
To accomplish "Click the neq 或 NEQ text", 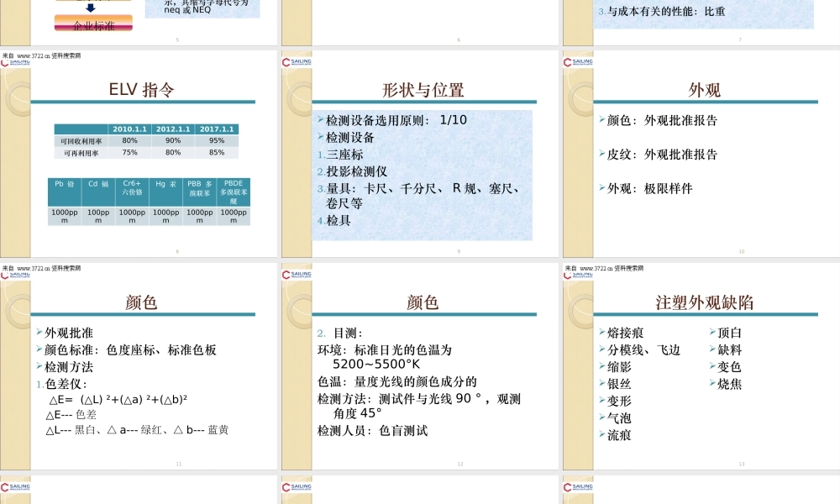I will 187,9.
